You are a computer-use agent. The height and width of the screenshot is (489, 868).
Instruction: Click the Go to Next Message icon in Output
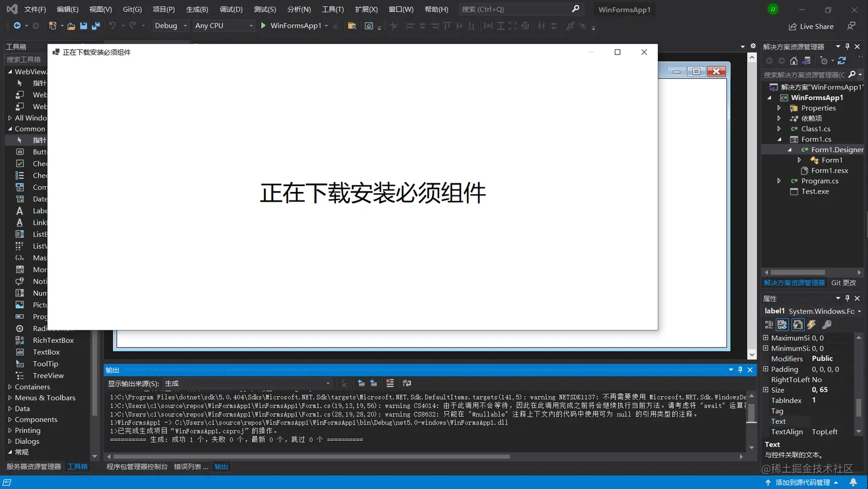(x=374, y=383)
